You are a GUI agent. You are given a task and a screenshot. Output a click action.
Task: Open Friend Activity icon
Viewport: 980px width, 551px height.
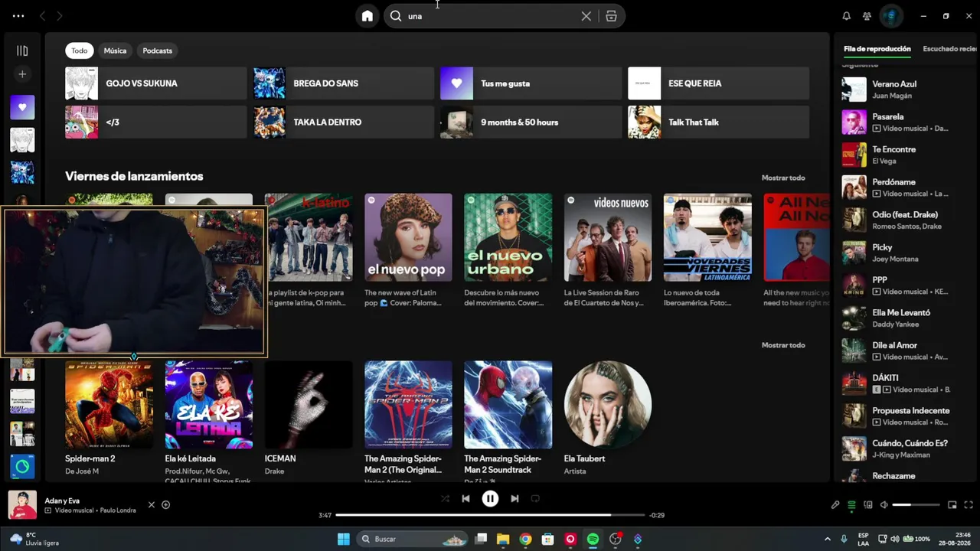[867, 16]
